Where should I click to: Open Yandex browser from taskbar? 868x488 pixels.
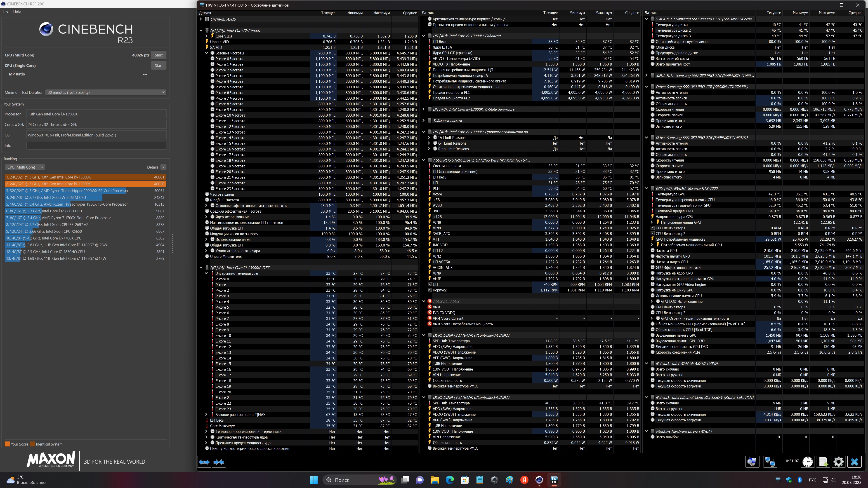524,480
